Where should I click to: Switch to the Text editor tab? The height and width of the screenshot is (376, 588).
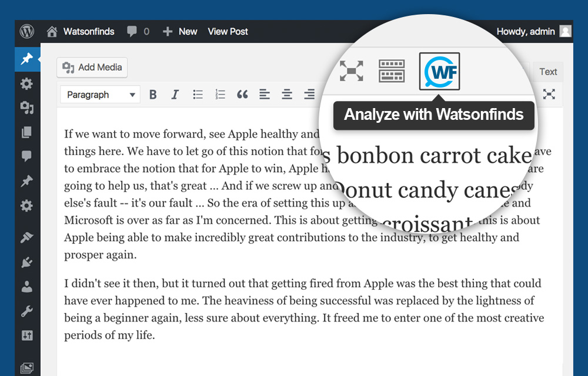[x=548, y=72]
